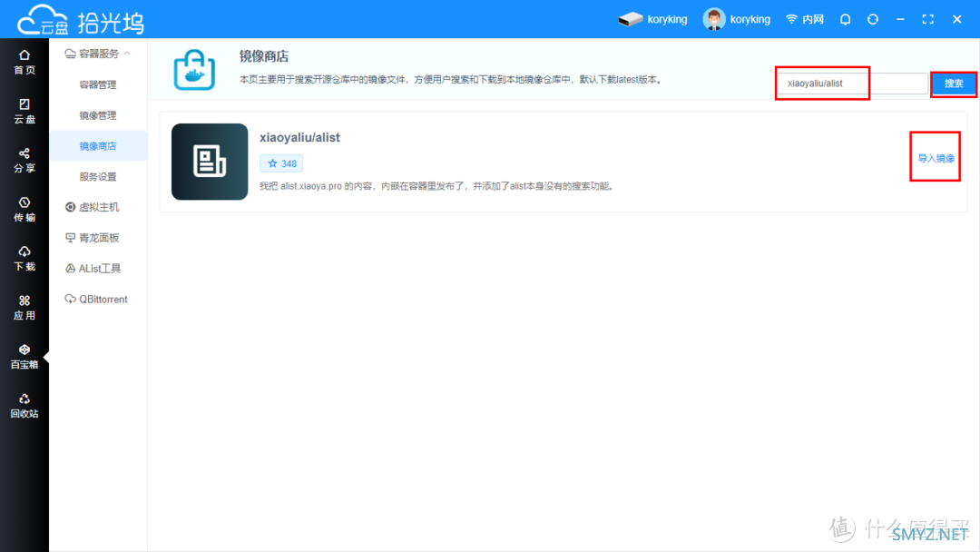Select 镜像商店 image store menu item
The width and height of the screenshot is (980, 552).
[98, 145]
